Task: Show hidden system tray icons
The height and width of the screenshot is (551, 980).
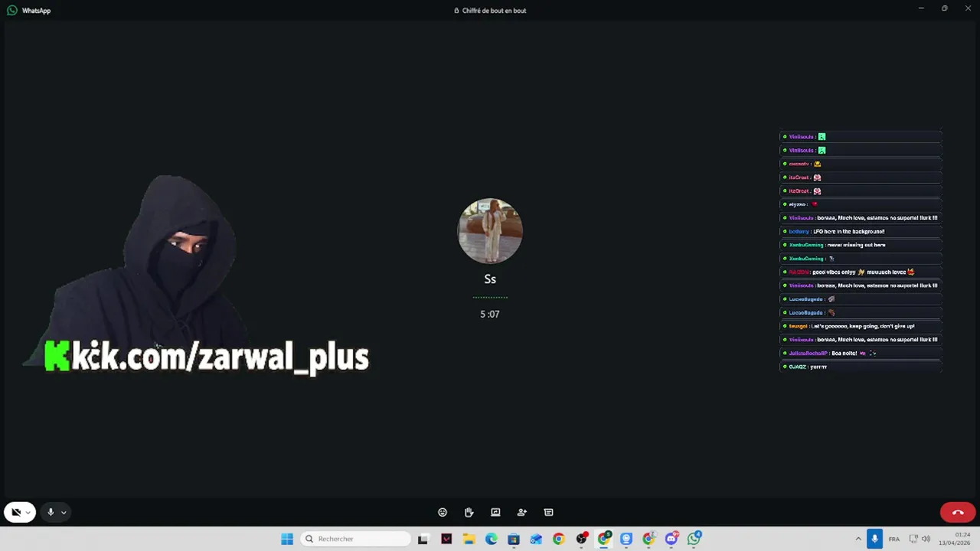Action: coord(858,539)
